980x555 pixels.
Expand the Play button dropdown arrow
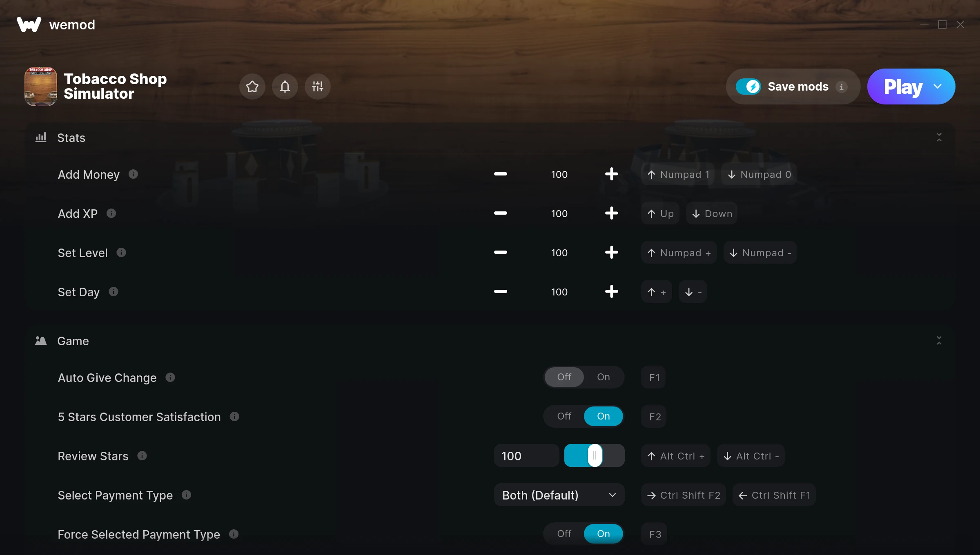tap(938, 87)
